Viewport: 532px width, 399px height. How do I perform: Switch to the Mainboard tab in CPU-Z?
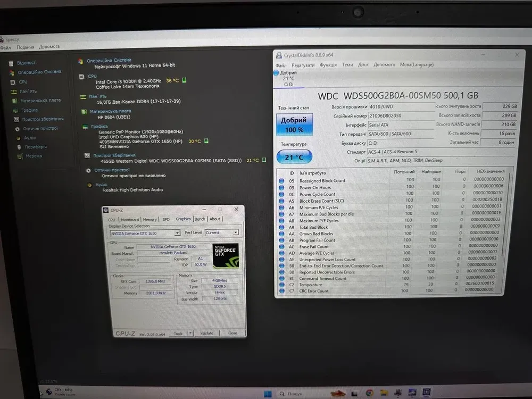tap(129, 219)
